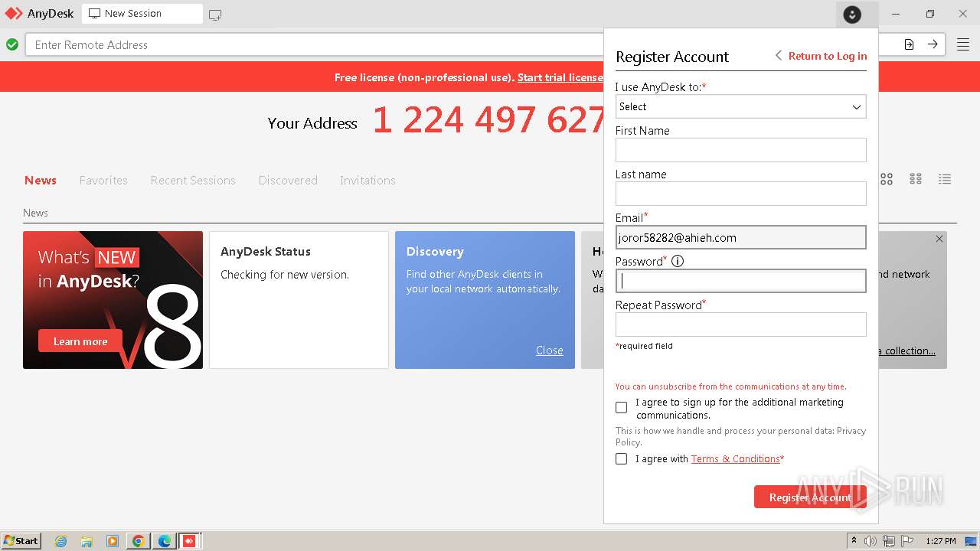Click the action center flag tray icon

[x=907, y=541]
